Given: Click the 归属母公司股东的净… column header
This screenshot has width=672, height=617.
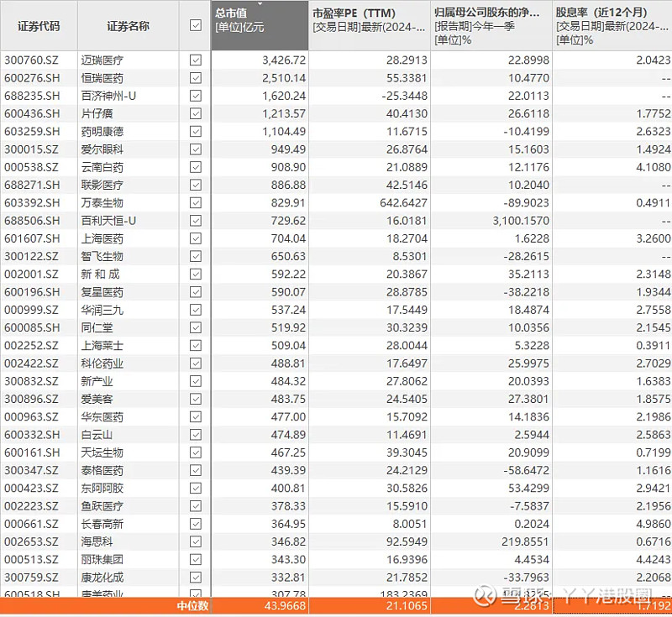Looking at the screenshot, I should (x=491, y=25).
